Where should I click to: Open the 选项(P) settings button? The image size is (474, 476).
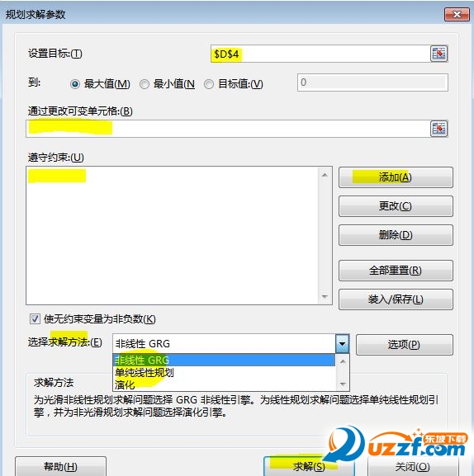[405, 345]
